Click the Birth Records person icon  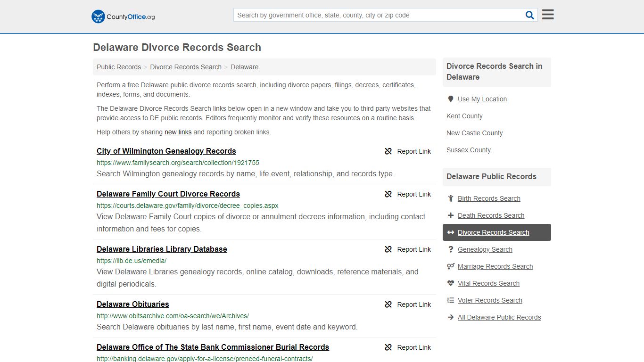[x=451, y=198]
